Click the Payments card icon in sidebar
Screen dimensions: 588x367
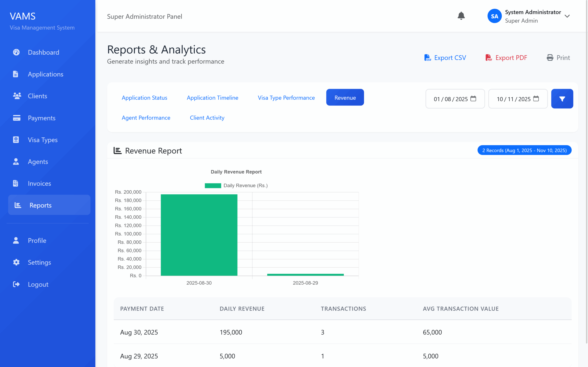[17, 118]
